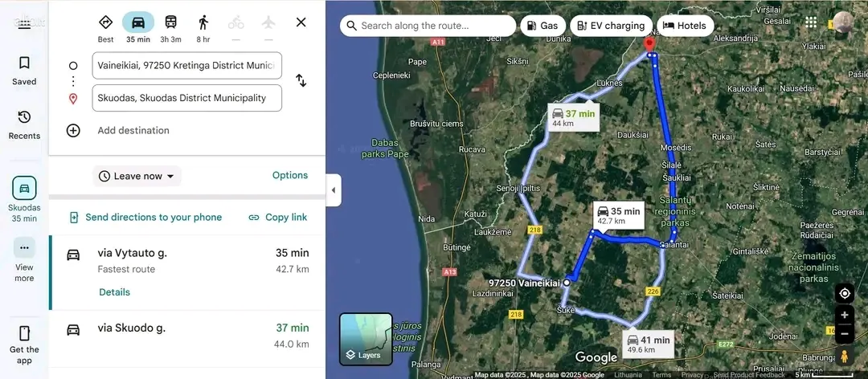Open the Layers map thumbnail
Screen dimensions: 868x379
[x=366, y=339]
